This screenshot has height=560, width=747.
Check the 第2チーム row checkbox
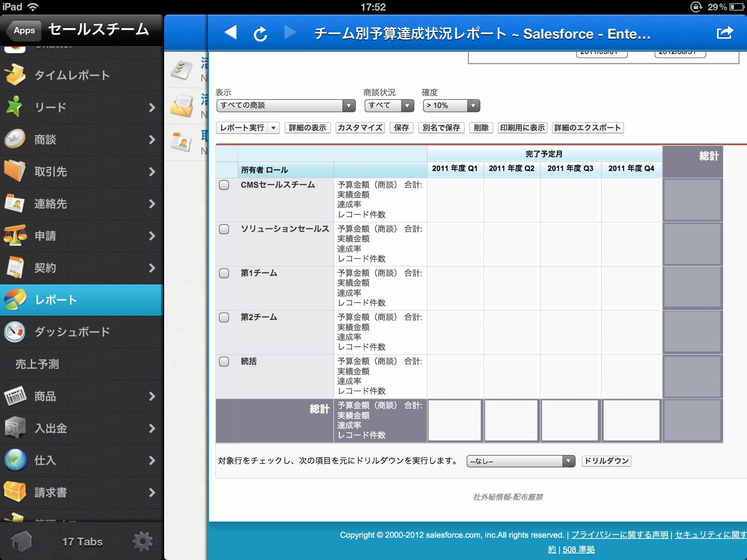point(224,317)
